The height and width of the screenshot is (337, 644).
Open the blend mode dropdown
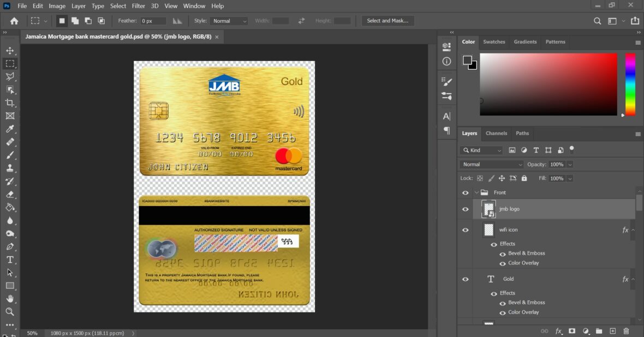[492, 165]
